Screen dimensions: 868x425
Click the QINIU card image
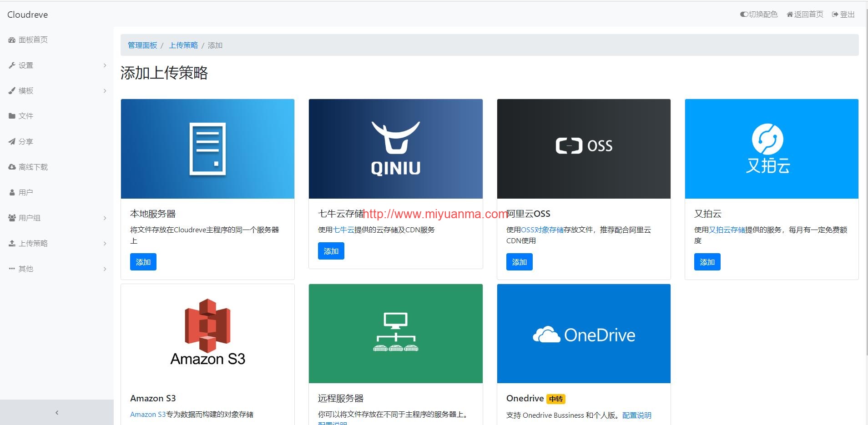point(396,149)
